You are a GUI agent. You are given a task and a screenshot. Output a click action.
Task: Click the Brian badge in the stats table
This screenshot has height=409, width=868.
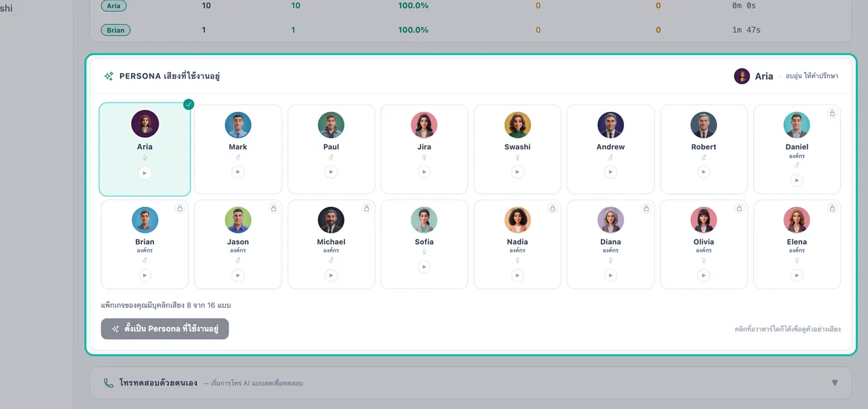click(116, 30)
